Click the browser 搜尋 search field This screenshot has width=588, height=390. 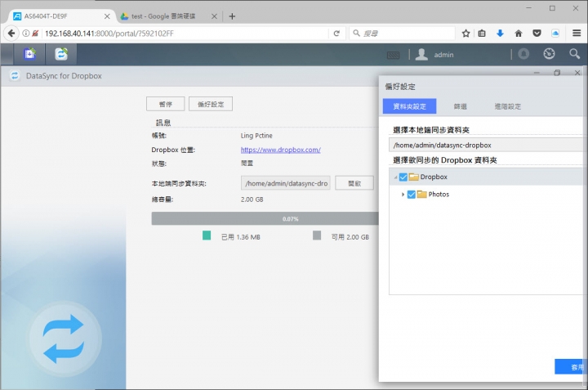(x=402, y=34)
